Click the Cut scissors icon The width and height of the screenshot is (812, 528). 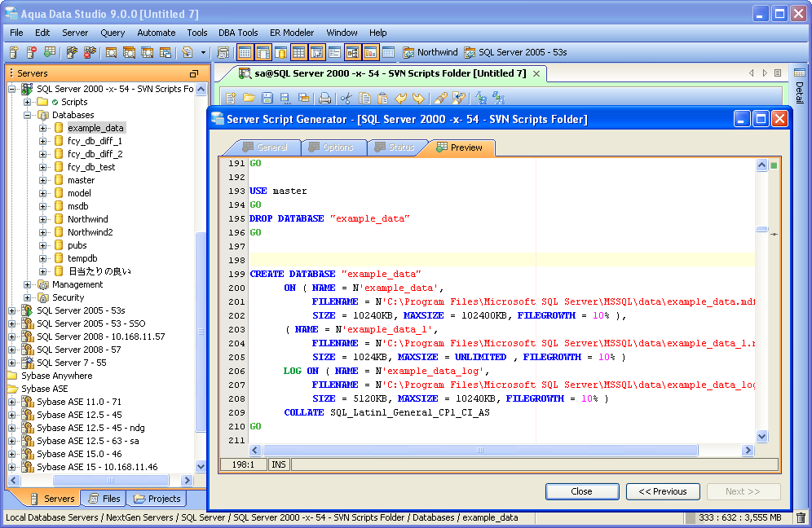coord(346,99)
